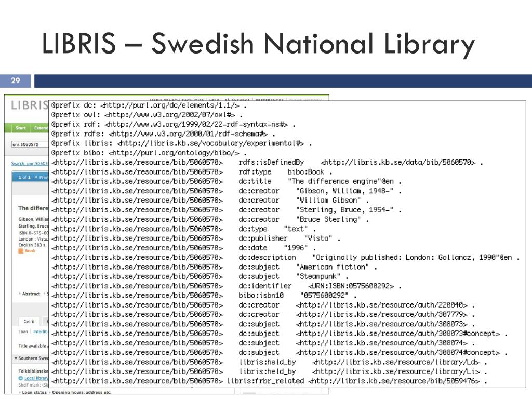Image resolution: width=532 pixels, height=399 pixels.
Task: Click the orange Book format icon
Action: (x=21, y=251)
